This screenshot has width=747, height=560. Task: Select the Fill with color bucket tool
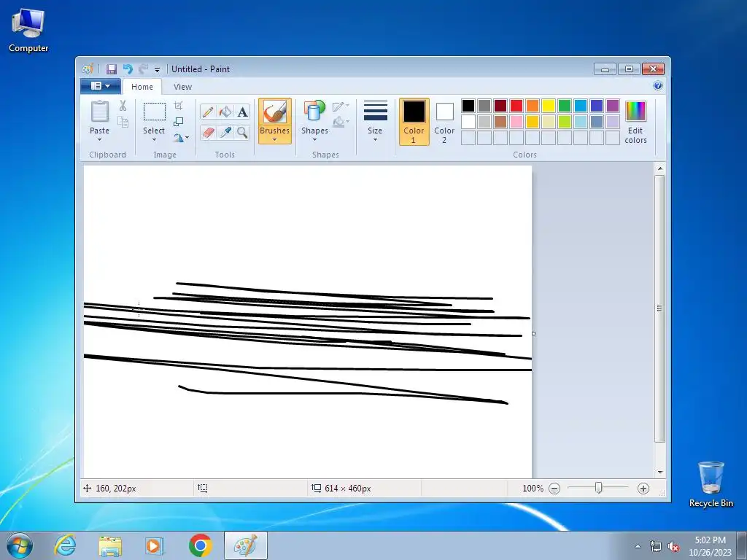coord(225,112)
